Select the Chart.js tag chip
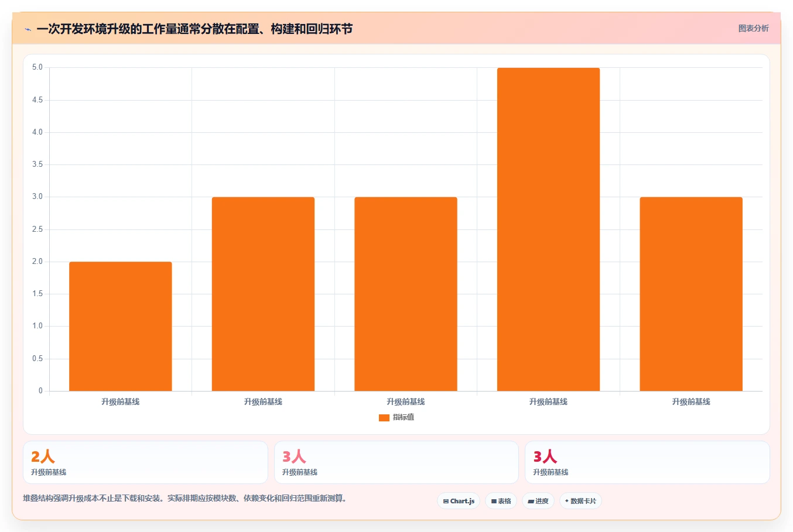Image resolution: width=793 pixels, height=532 pixels. point(459,501)
